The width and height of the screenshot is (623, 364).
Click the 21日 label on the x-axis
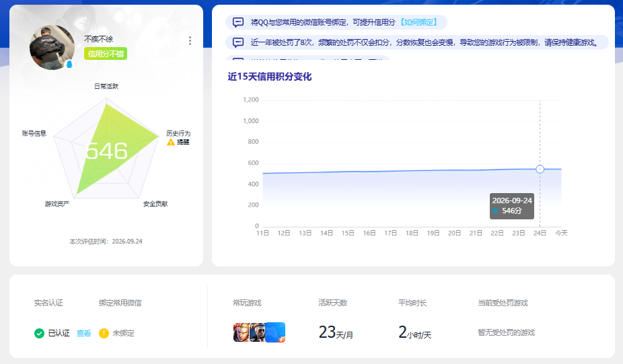click(476, 233)
